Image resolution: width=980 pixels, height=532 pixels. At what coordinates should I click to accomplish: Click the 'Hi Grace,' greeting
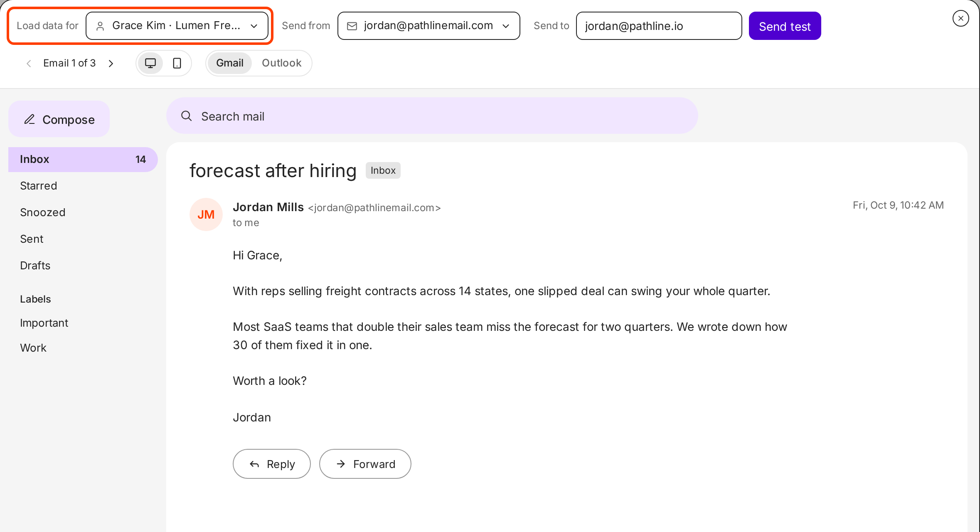258,255
